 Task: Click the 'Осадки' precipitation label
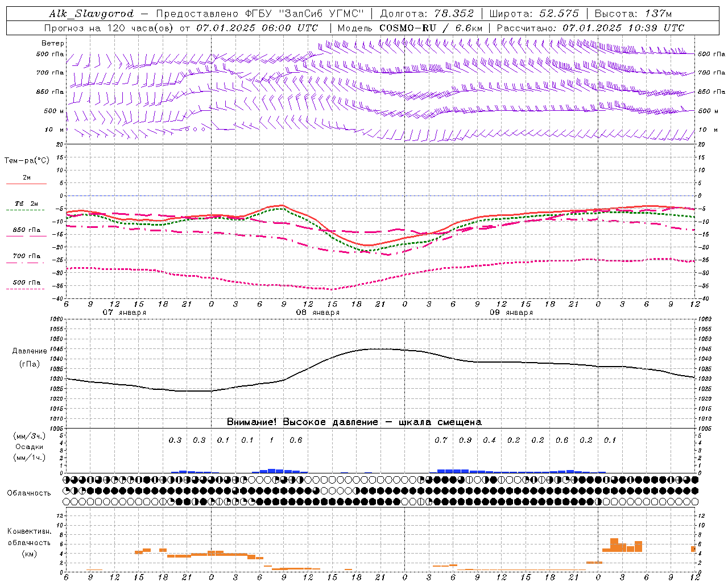[x=30, y=447]
